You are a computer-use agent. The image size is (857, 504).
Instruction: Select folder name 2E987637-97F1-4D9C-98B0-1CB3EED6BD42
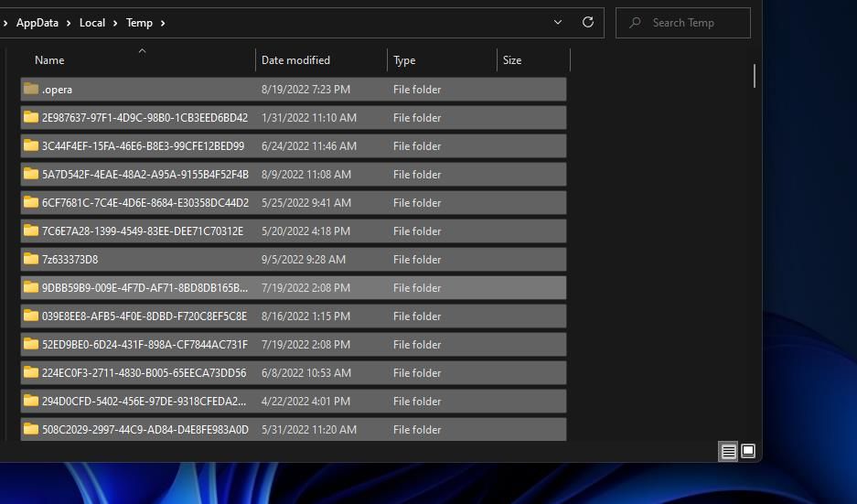[x=145, y=118]
